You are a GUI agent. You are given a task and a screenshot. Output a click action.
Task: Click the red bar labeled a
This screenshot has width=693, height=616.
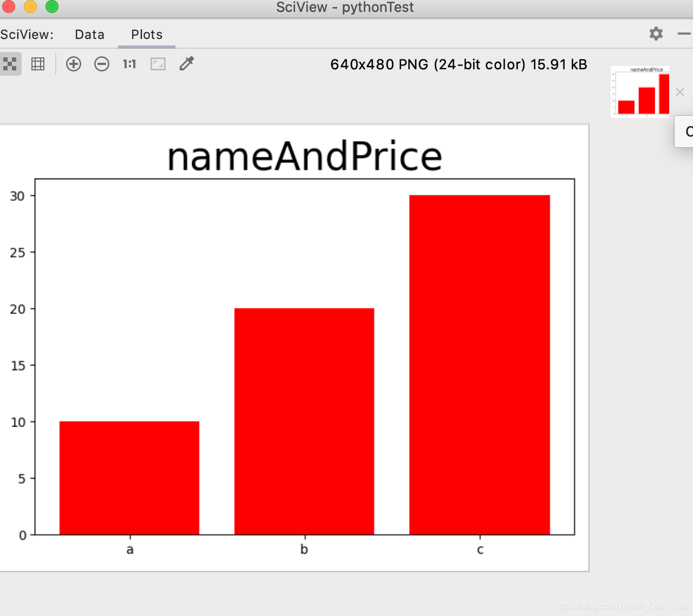pyautogui.click(x=129, y=478)
